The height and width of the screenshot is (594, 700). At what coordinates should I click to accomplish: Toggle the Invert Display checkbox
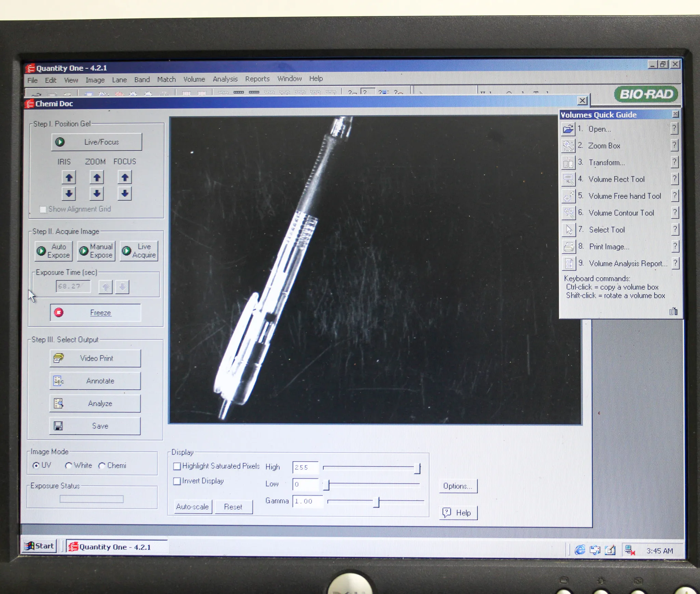coord(177,481)
